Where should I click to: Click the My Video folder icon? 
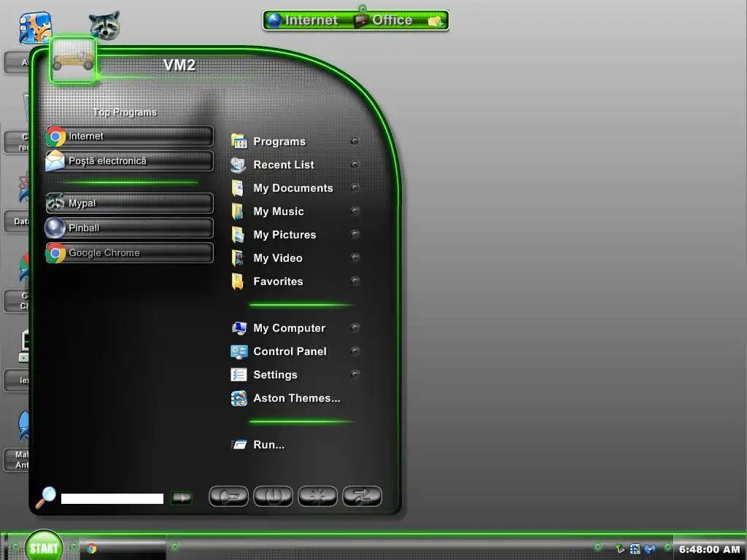[x=238, y=258]
